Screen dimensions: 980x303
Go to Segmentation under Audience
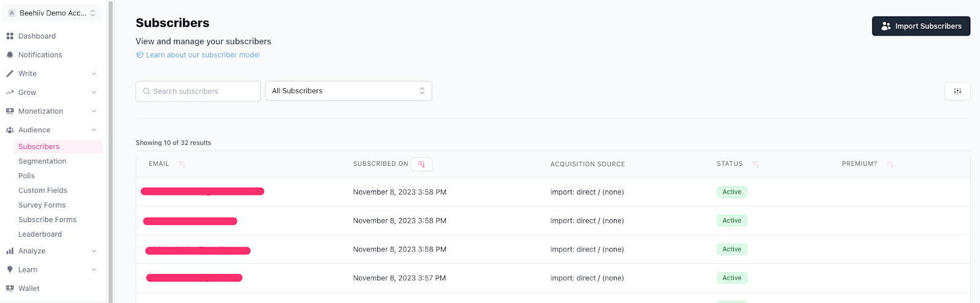(42, 162)
